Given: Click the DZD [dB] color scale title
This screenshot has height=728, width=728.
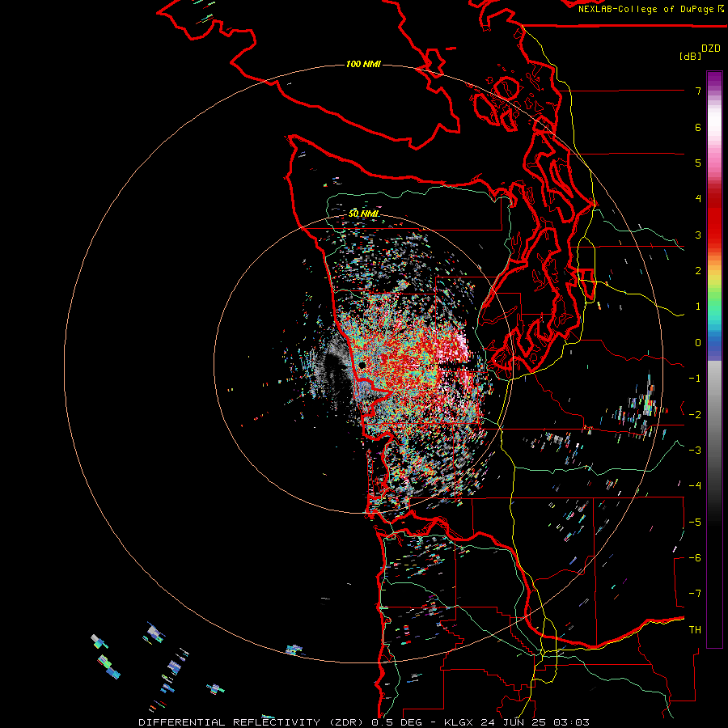Looking at the screenshot, I should pos(700,52).
